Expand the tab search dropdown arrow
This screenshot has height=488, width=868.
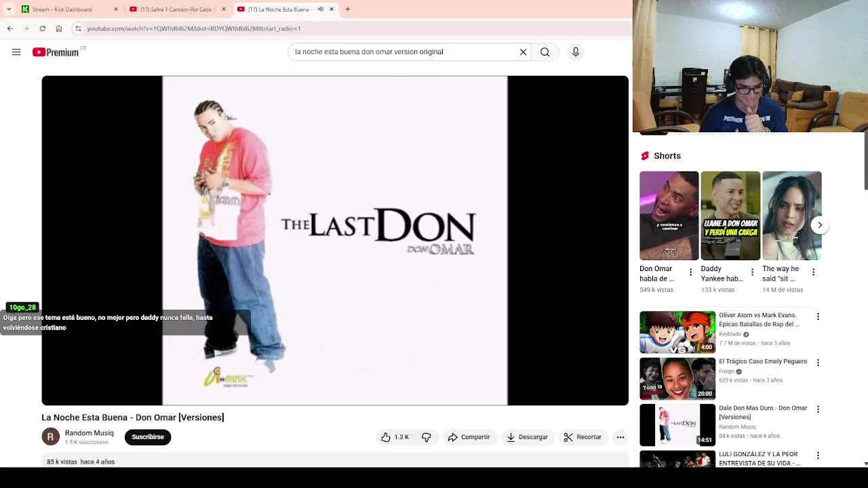coord(8,9)
